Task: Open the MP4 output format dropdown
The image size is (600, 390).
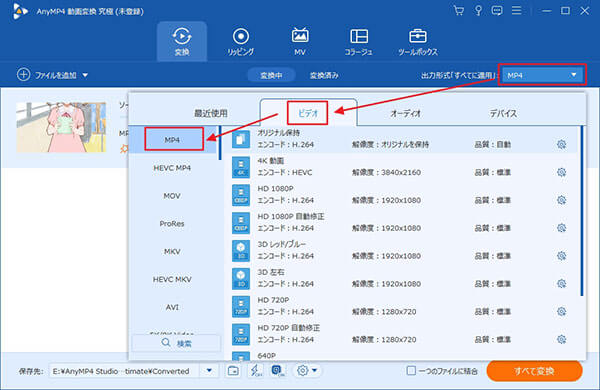Action: click(542, 75)
